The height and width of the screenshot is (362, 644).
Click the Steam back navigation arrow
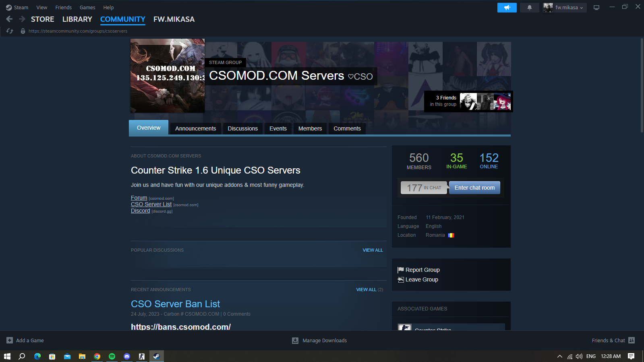tap(9, 19)
